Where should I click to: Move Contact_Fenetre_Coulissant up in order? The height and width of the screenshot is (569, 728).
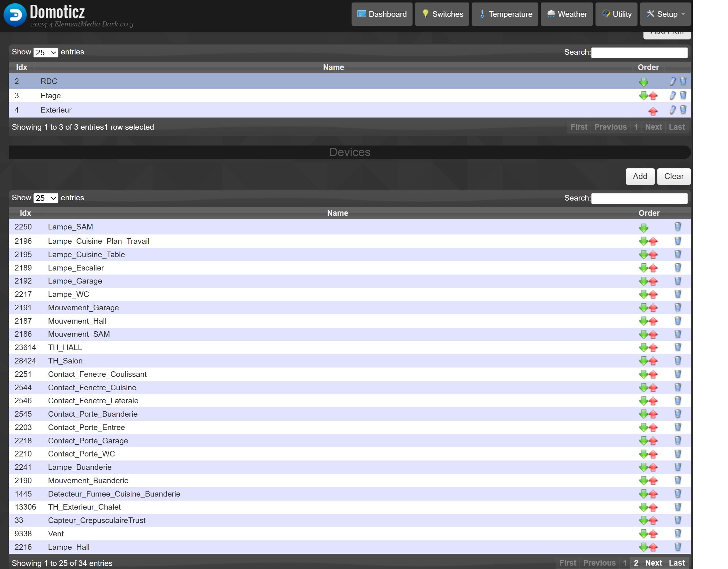click(x=653, y=375)
